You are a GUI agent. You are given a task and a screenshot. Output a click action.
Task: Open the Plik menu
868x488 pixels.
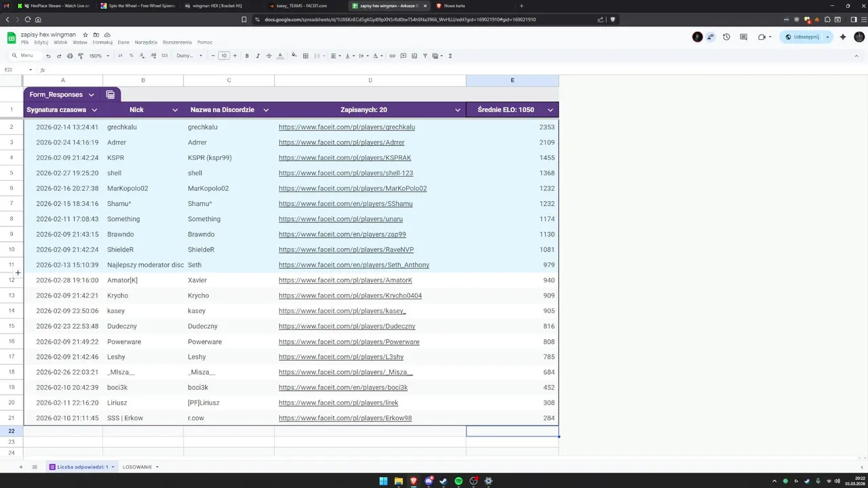[24, 43]
